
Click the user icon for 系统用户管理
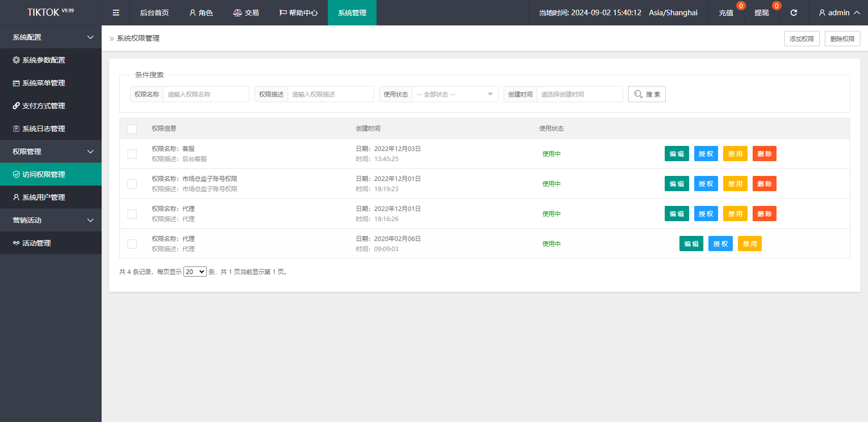(x=16, y=197)
